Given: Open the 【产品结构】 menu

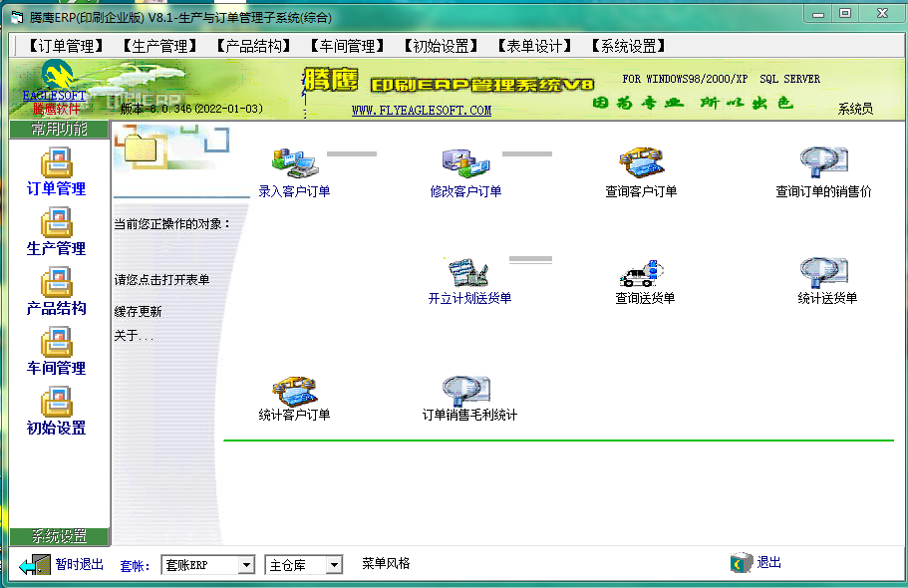Looking at the screenshot, I should [x=253, y=46].
